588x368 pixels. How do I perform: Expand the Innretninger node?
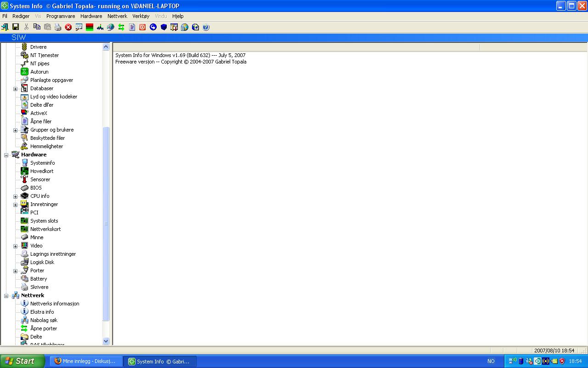tap(15, 205)
